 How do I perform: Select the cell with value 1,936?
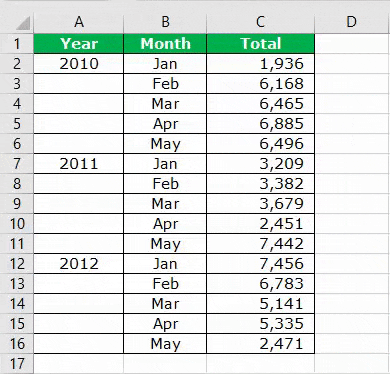point(260,64)
